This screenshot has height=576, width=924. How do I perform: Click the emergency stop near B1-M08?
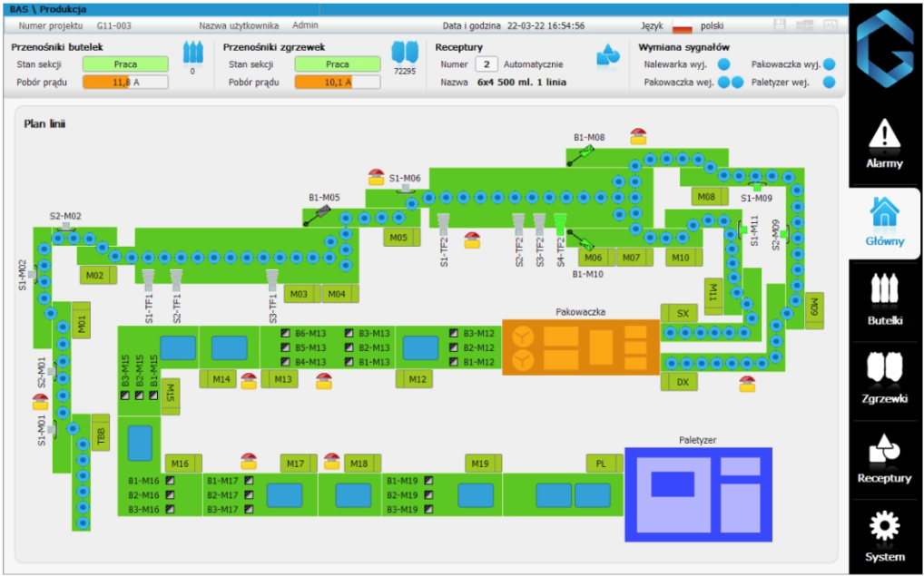pyautogui.click(x=638, y=136)
